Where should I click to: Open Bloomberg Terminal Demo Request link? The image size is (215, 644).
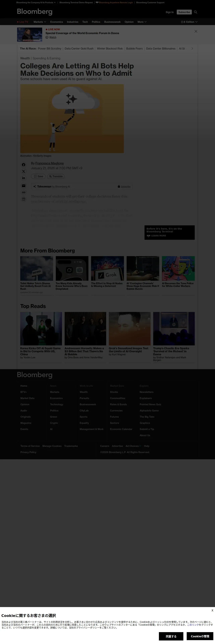tap(76, 3)
